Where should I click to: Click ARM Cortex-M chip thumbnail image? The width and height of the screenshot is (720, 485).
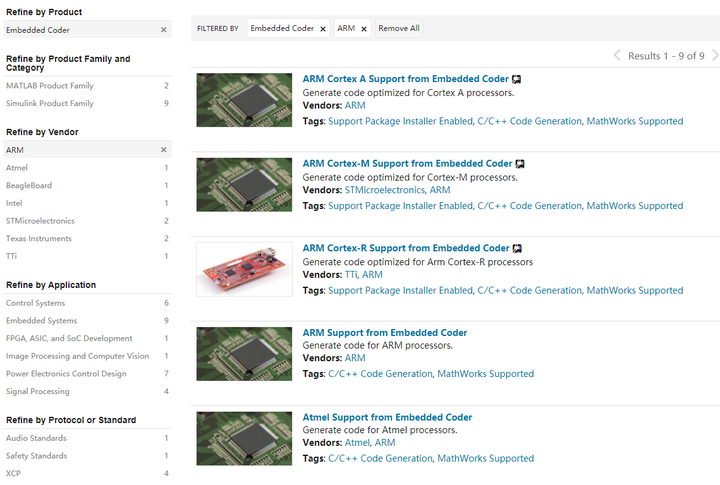click(x=244, y=185)
